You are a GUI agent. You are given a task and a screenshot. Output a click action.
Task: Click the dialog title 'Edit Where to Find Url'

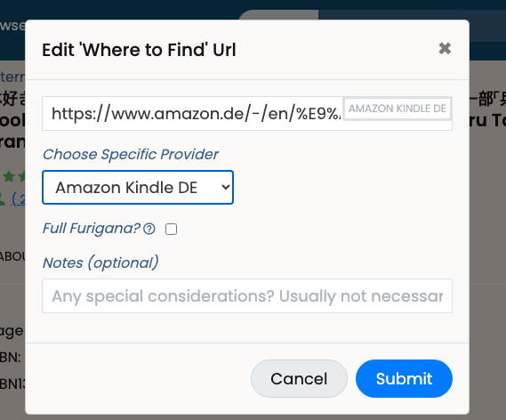tap(139, 50)
